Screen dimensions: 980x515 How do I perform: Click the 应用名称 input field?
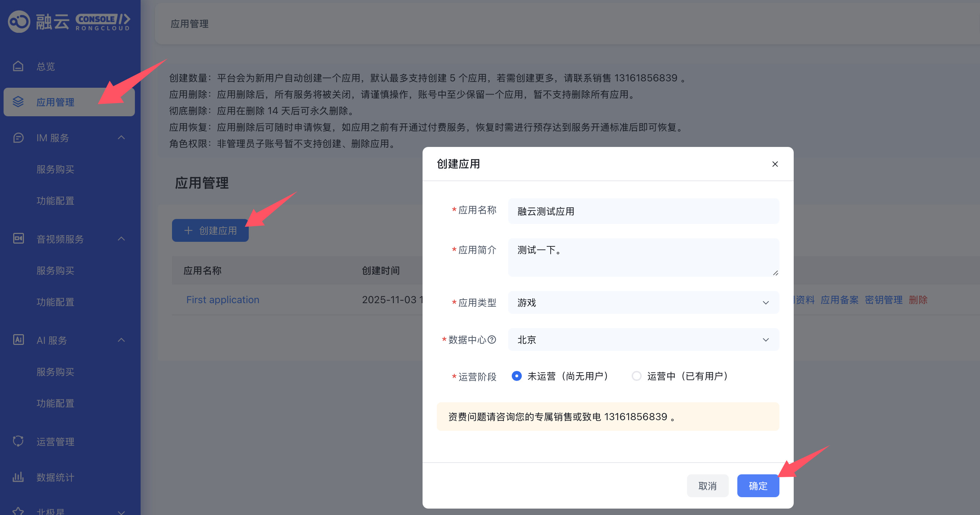click(x=643, y=211)
